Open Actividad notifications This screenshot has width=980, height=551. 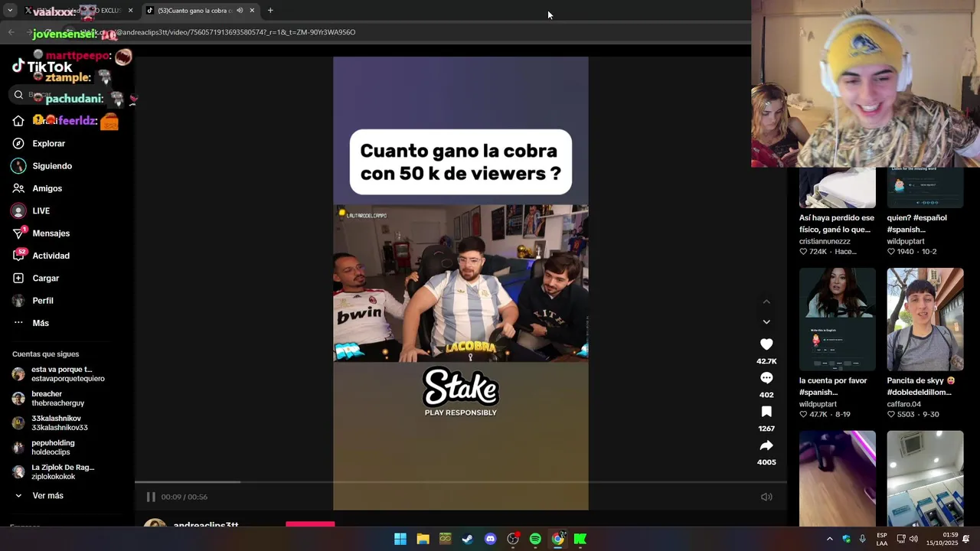click(51, 256)
